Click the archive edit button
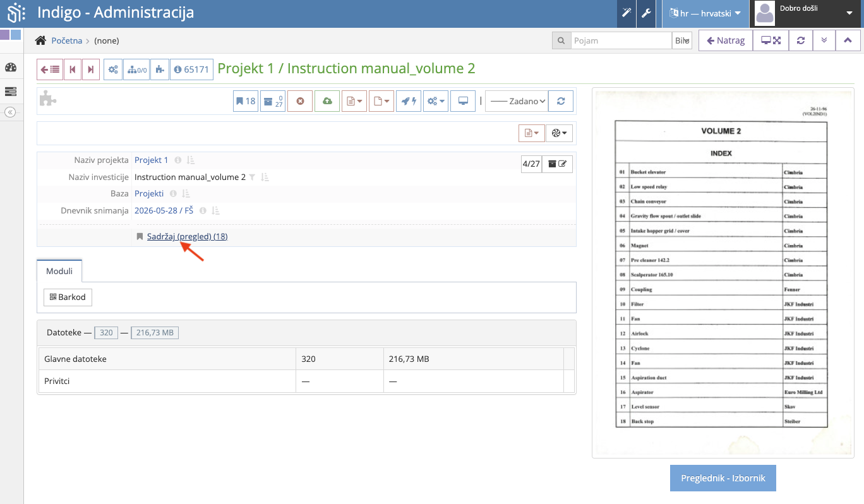 [557, 164]
